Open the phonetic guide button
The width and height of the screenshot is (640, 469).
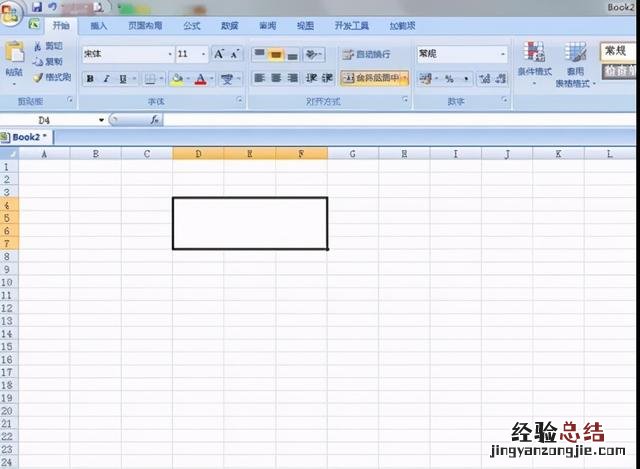pos(227,79)
